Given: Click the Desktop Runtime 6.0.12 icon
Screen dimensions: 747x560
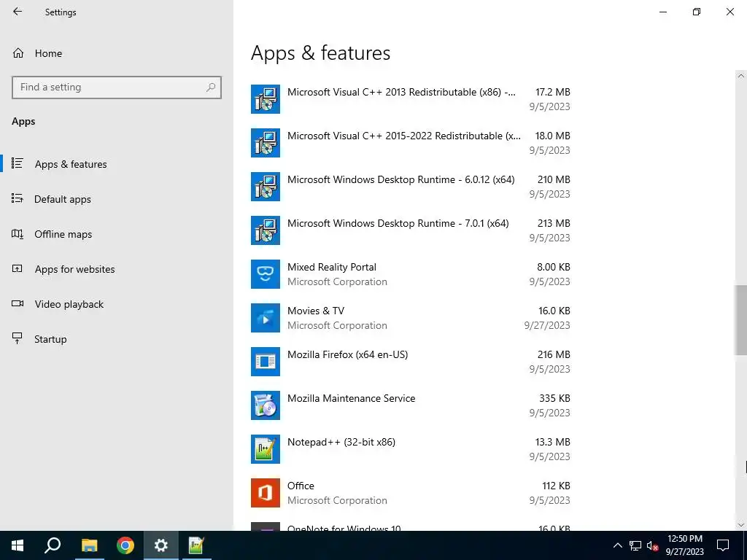Looking at the screenshot, I should [266, 187].
